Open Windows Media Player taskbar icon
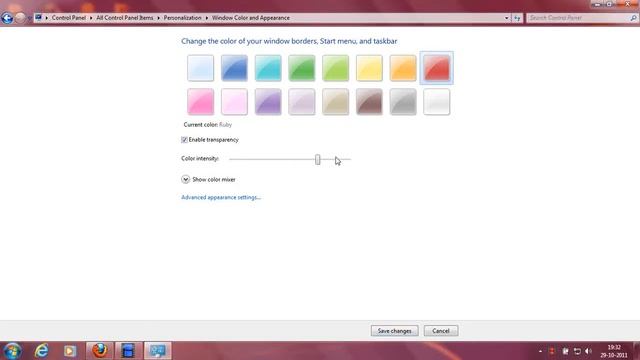640x360 pixels. [x=70, y=351]
